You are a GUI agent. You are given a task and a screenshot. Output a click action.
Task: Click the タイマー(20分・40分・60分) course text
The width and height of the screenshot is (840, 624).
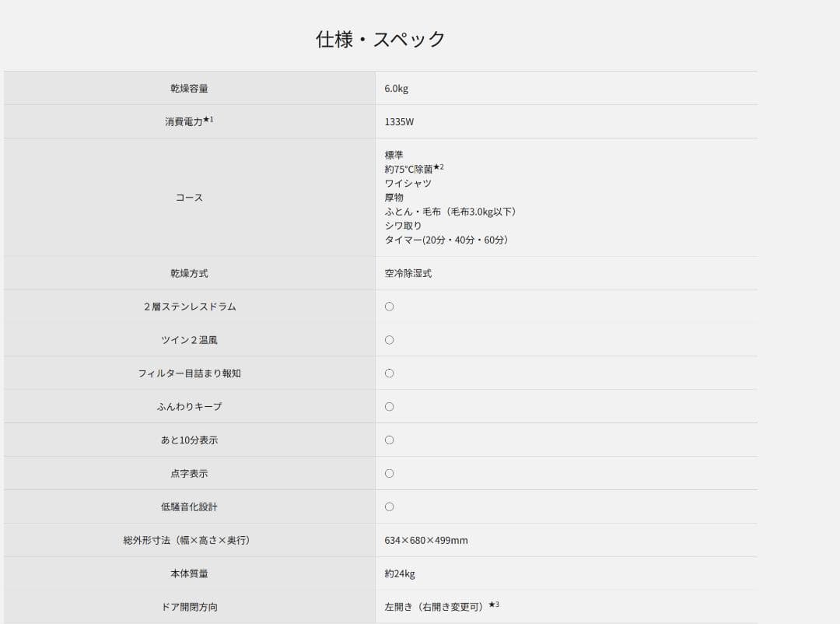(x=447, y=240)
